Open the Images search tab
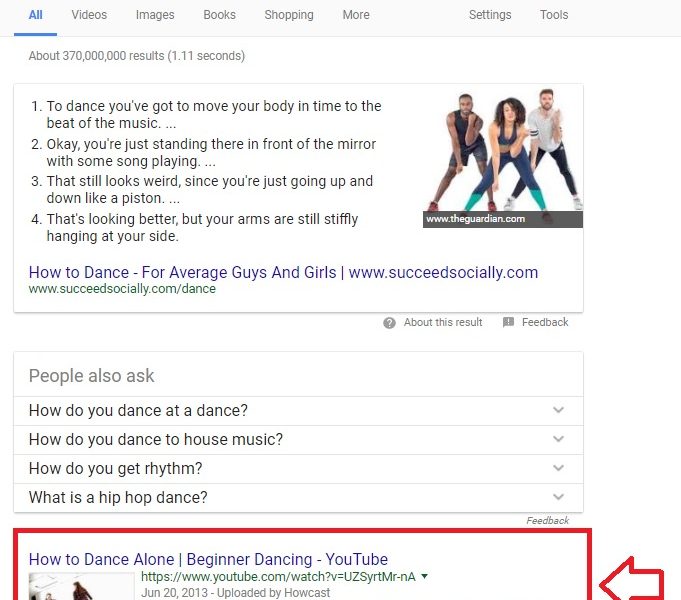Image resolution: width=681 pixels, height=600 pixels. click(155, 15)
